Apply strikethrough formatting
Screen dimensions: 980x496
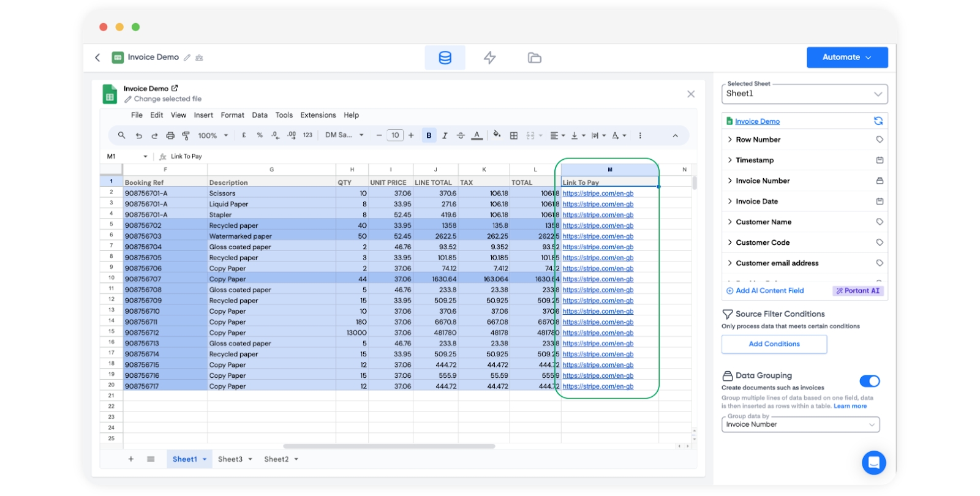click(x=461, y=135)
